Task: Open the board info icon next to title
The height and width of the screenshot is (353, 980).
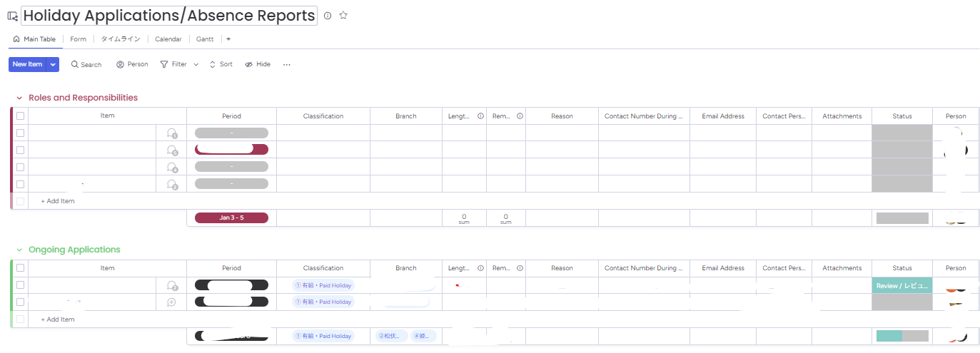Action: tap(328, 15)
